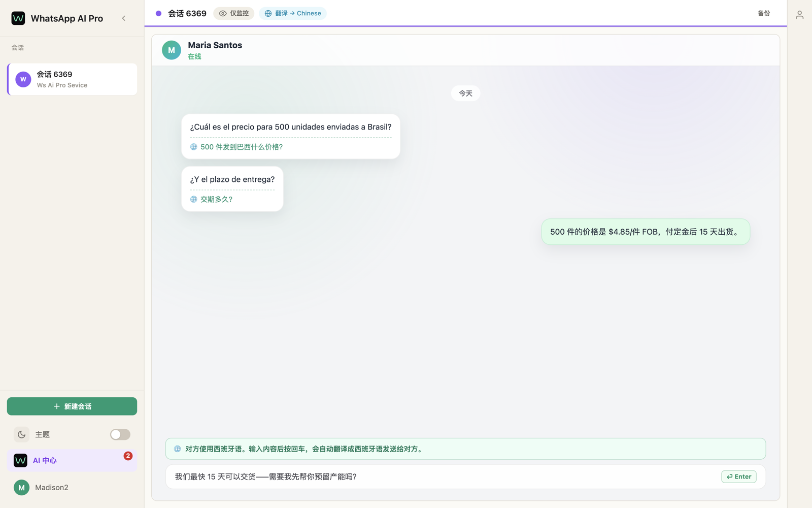Click the 仅监控 monitor-only eye badge
Viewport: 812px width, 508px height.
(x=233, y=13)
